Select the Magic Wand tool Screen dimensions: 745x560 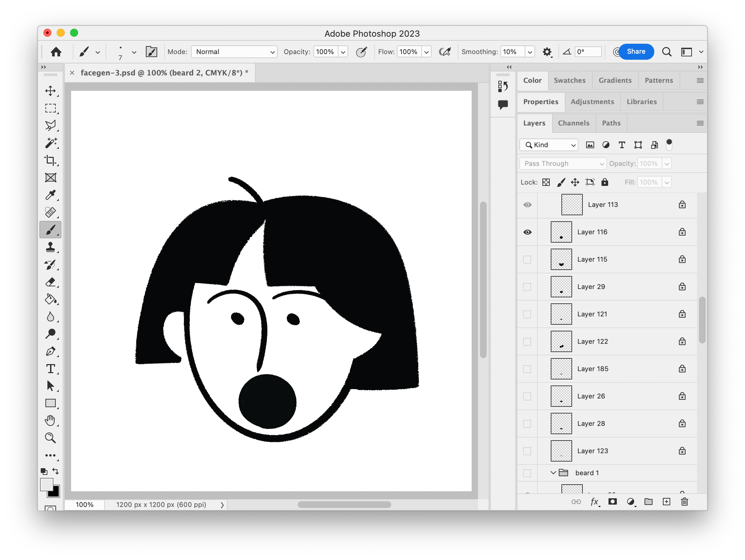50,143
